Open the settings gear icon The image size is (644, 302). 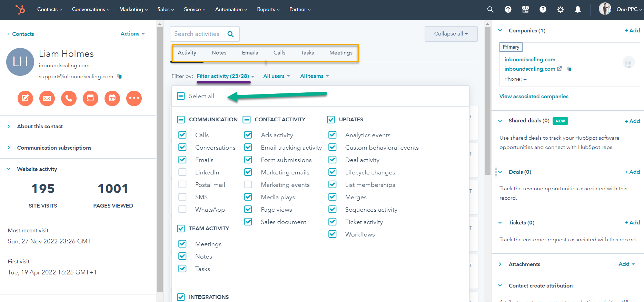pos(560,10)
